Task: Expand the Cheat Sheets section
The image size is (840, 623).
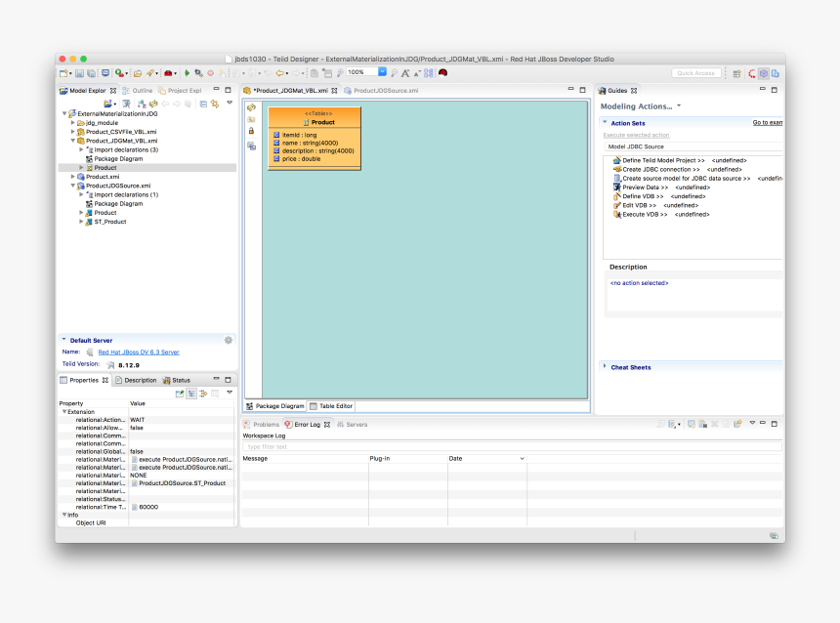Action: [x=605, y=367]
